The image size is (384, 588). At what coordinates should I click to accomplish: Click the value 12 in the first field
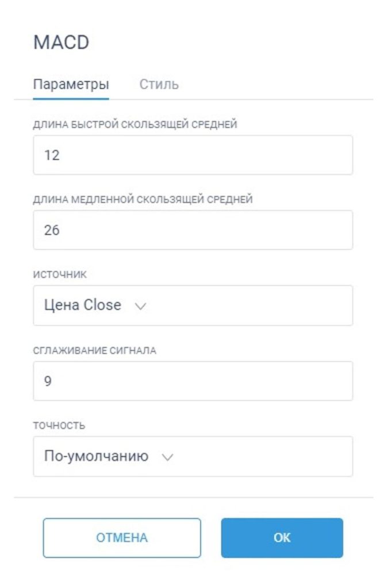pyautogui.click(x=52, y=155)
